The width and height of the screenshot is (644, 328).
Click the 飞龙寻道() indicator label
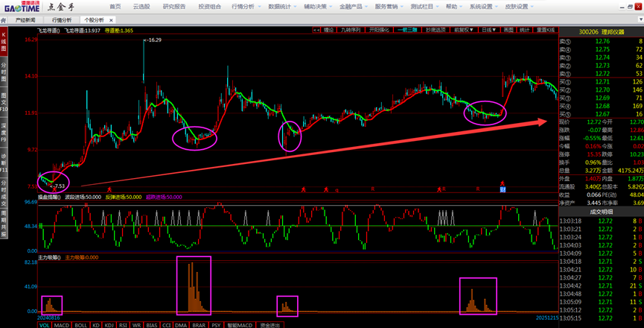point(48,31)
